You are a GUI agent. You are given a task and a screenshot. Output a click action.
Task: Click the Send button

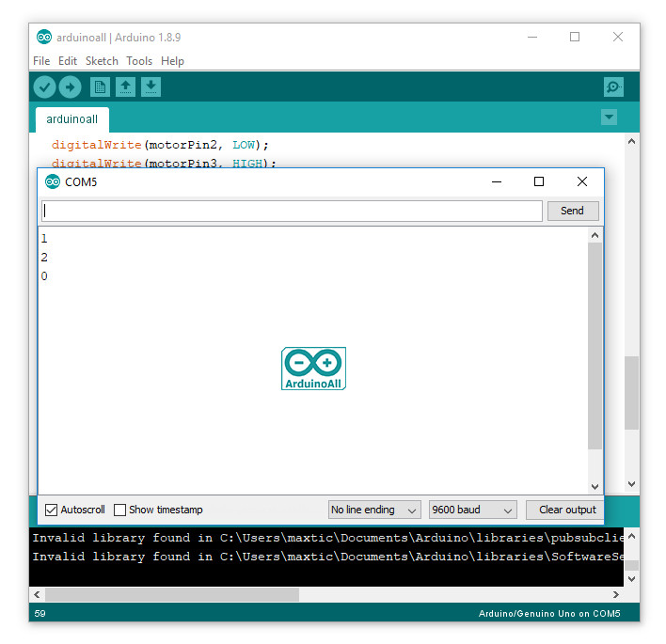coord(573,211)
